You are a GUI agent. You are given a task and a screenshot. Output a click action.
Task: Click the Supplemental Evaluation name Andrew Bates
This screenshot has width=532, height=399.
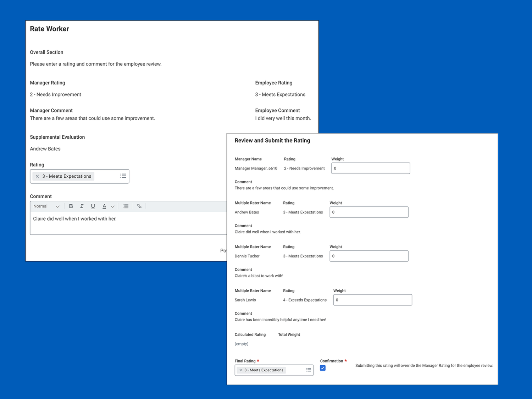(45, 149)
